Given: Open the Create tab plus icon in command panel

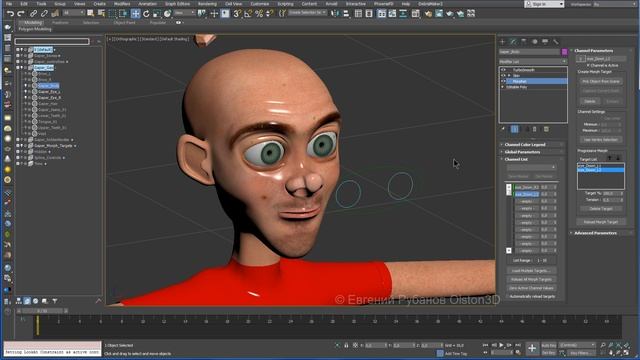Looking at the screenshot, I should coord(502,42).
